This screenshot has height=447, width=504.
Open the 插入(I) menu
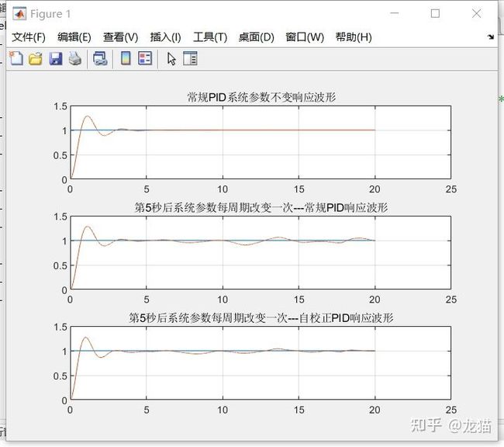[x=165, y=37]
